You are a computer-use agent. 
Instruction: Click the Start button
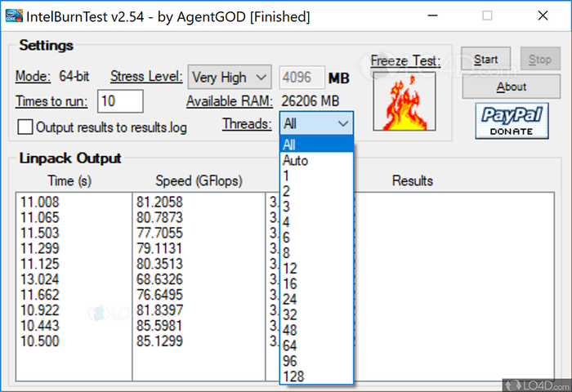click(x=485, y=59)
